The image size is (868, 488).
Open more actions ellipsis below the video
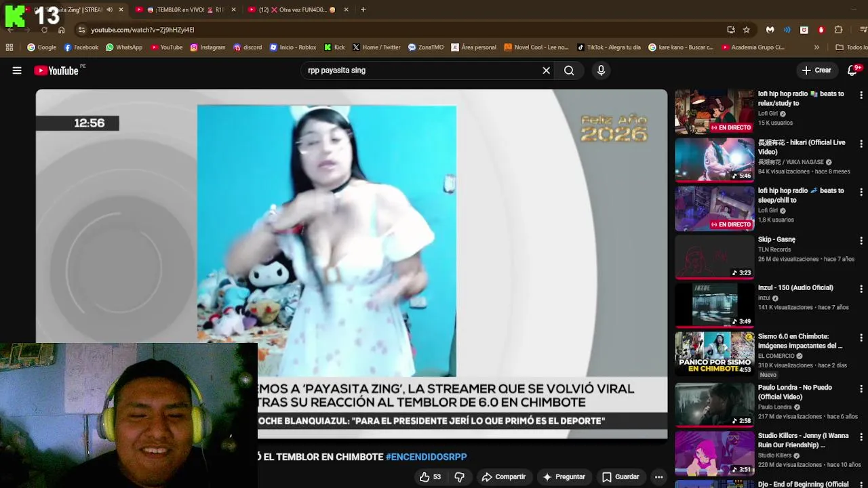[x=658, y=477]
